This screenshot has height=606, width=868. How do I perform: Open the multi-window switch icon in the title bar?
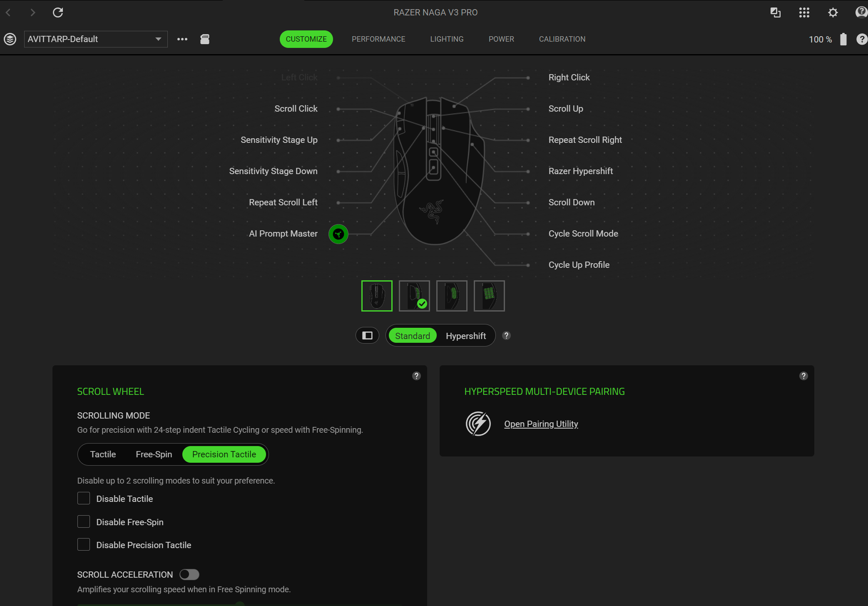[775, 12]
